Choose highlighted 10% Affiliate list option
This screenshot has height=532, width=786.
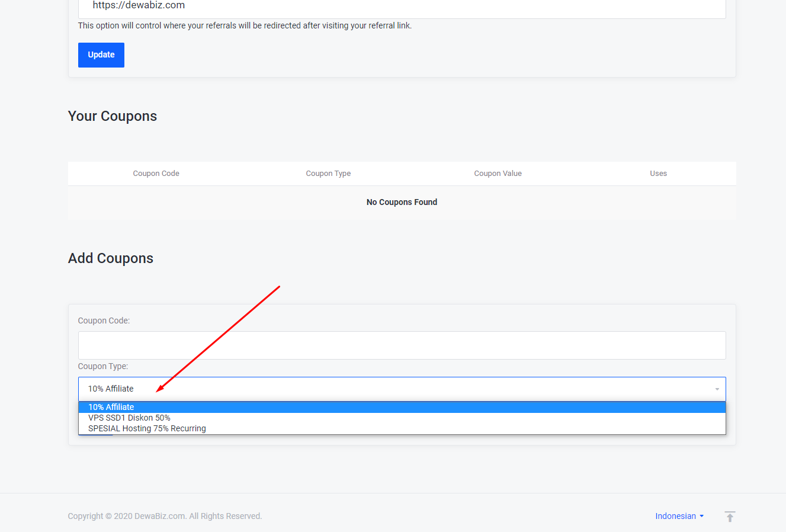(x=111, y=407)
